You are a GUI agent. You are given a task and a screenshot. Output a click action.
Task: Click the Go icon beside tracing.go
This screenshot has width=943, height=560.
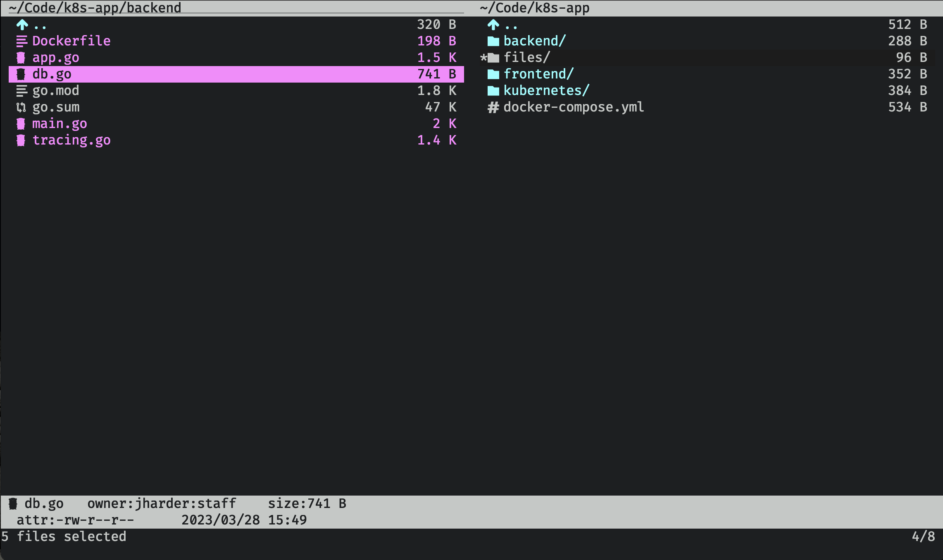pos(21,140)
